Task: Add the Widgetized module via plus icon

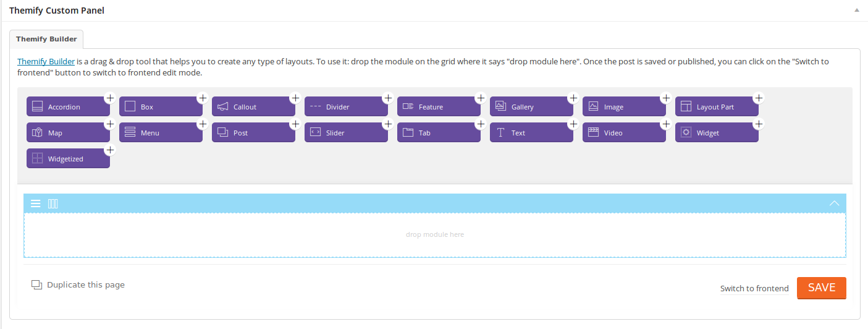Action: point(109,150)
